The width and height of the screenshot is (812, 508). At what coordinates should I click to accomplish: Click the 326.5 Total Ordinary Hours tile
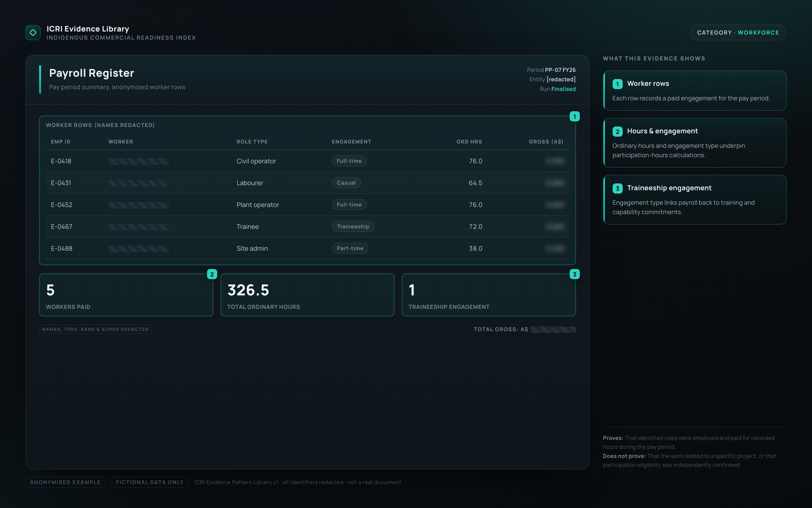click(307, 295)
